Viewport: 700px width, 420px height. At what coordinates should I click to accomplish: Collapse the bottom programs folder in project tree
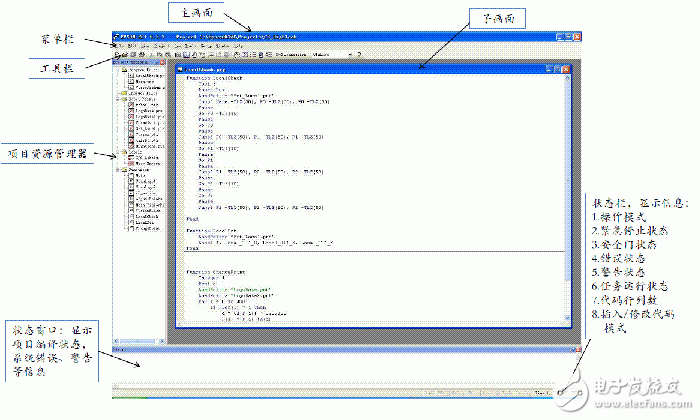coord(119,170)
